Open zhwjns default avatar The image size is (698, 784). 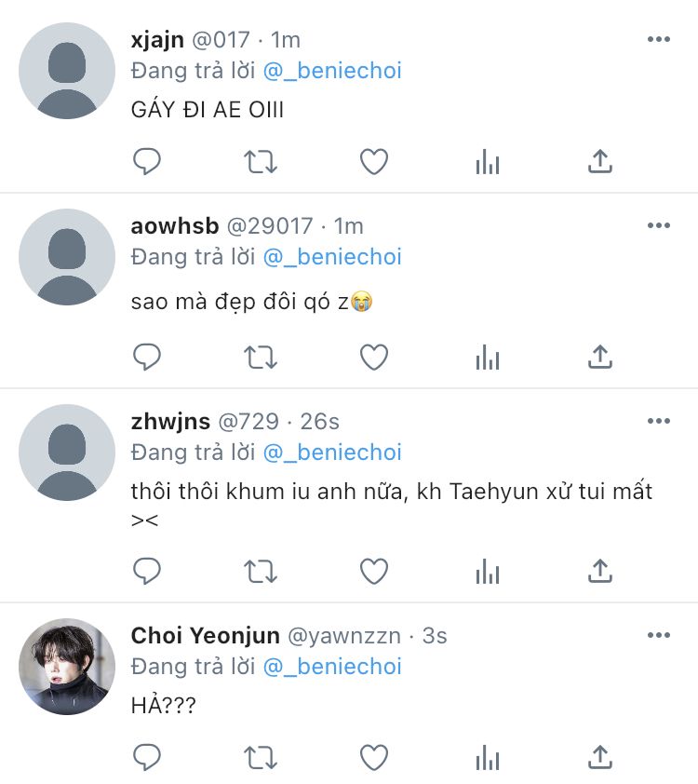67,453
